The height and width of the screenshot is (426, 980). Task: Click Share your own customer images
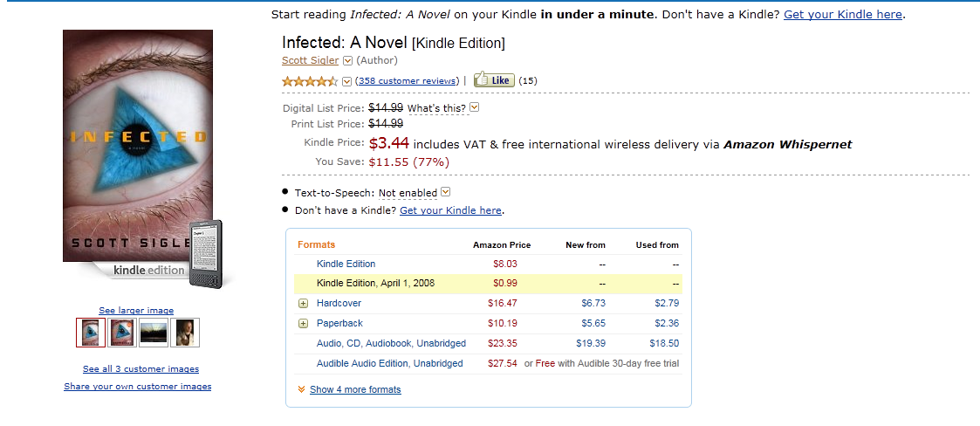coord(137,387)
